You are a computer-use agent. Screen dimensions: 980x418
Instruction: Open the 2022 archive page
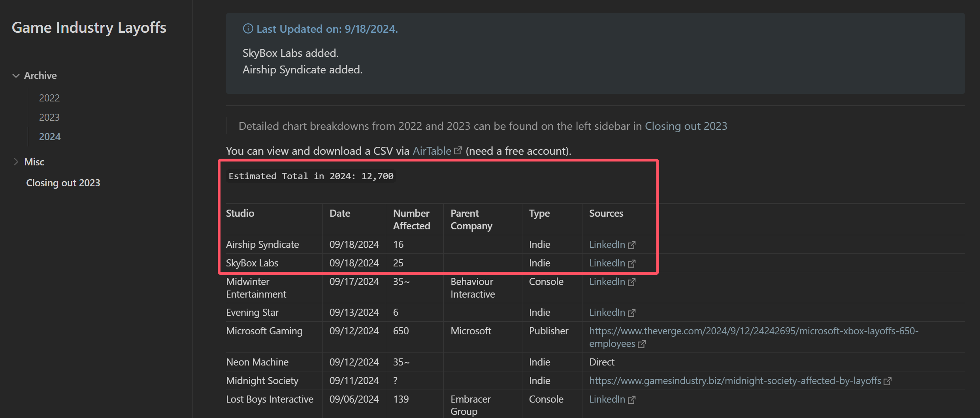(49, 98)
